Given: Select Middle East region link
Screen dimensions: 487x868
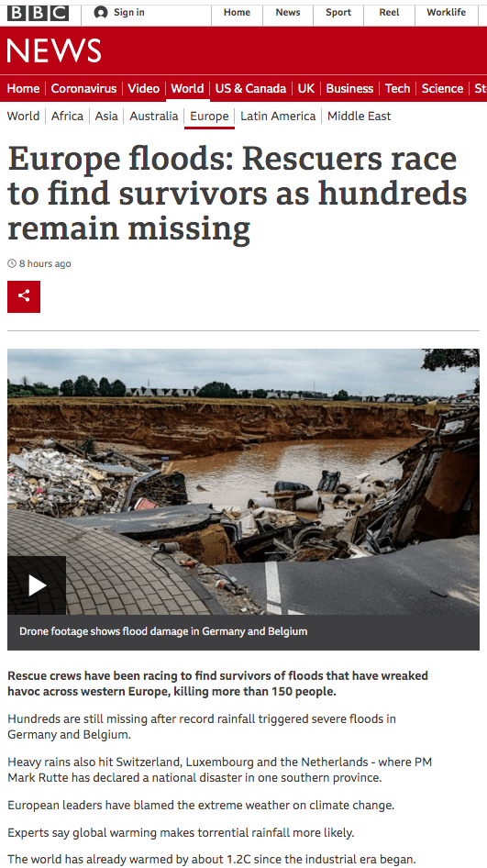Looking at the screenshot, I should [x=360, y=117].
